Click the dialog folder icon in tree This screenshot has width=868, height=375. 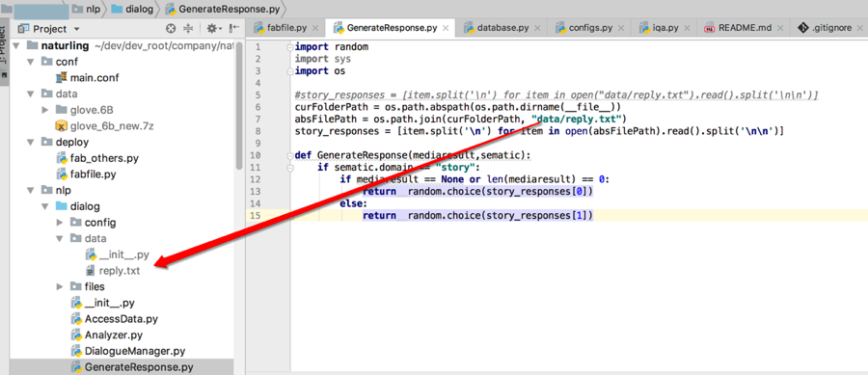(62, 206)
